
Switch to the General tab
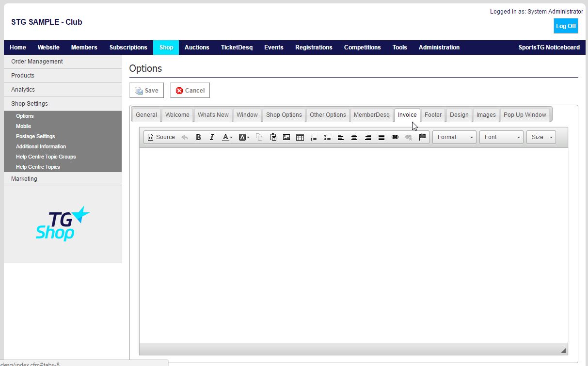(x=146, y=115)
